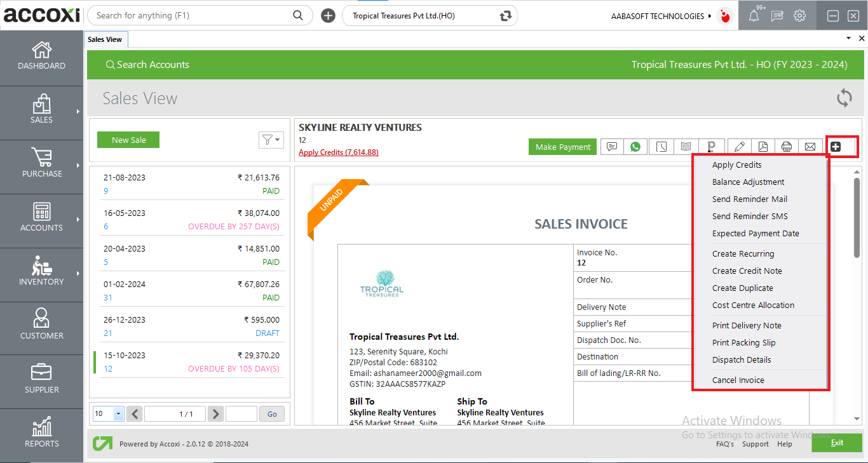Open the SMS message icon
Screen dimensions: 868x463
[x=611, y=146]
